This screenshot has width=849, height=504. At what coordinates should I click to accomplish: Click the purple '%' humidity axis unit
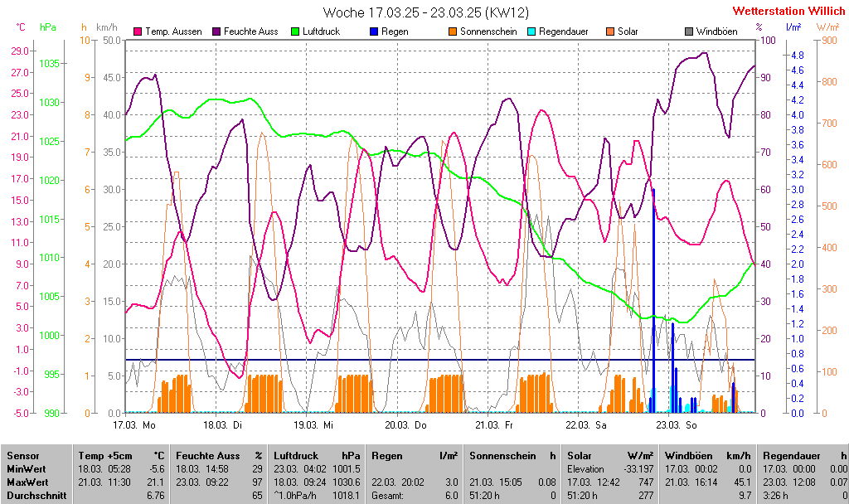[x=759, y=27]
